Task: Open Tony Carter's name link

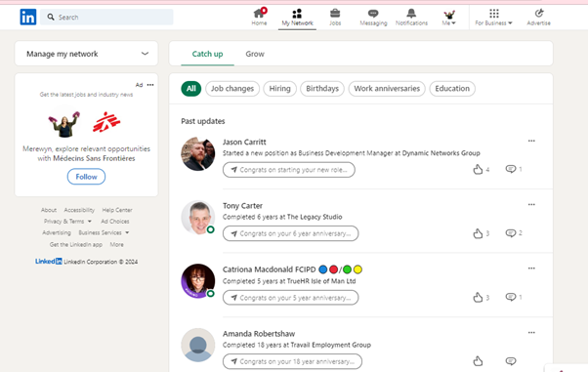Action: tap(242, 206)
